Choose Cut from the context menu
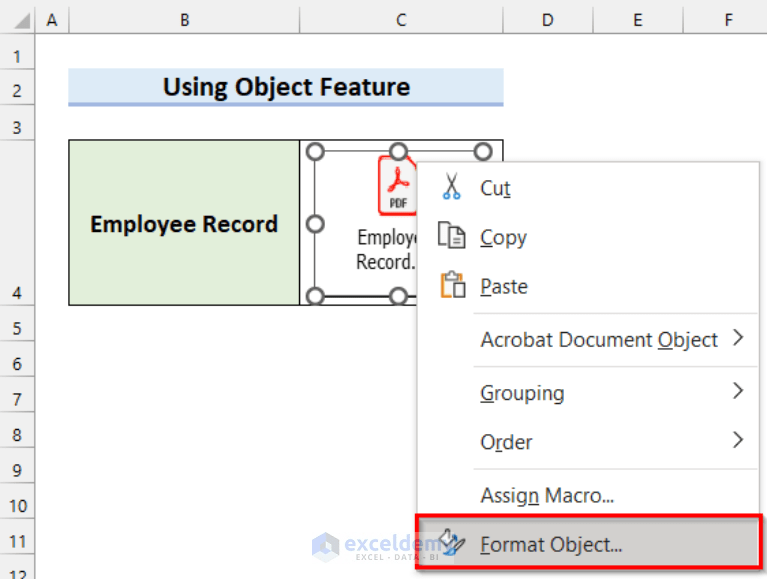 (587, 188)
